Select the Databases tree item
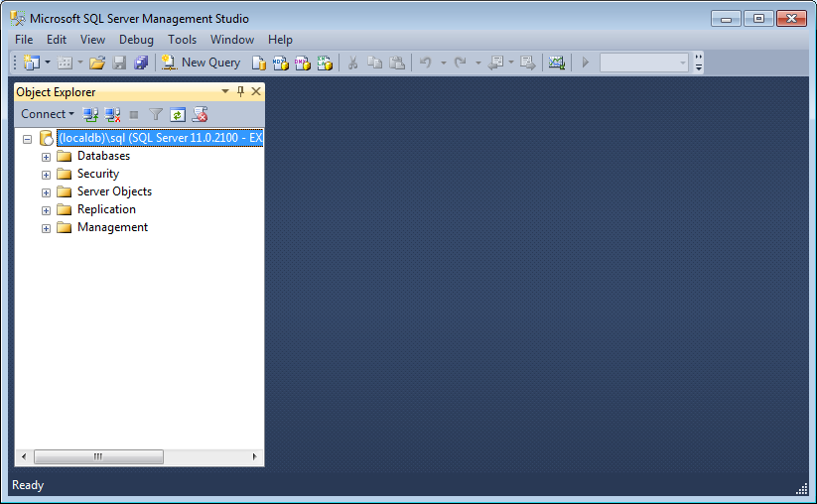The height and width of the screenshot is (504, 817). point(103,156)
